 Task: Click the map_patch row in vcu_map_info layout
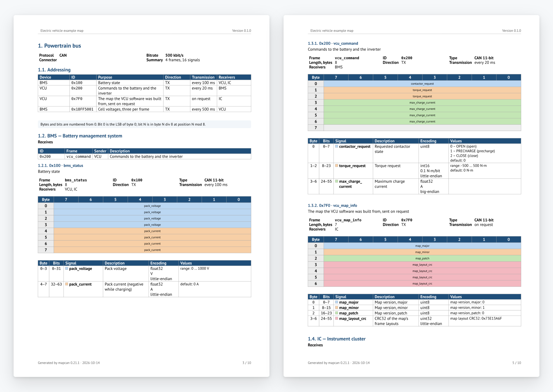click(422, 258)
